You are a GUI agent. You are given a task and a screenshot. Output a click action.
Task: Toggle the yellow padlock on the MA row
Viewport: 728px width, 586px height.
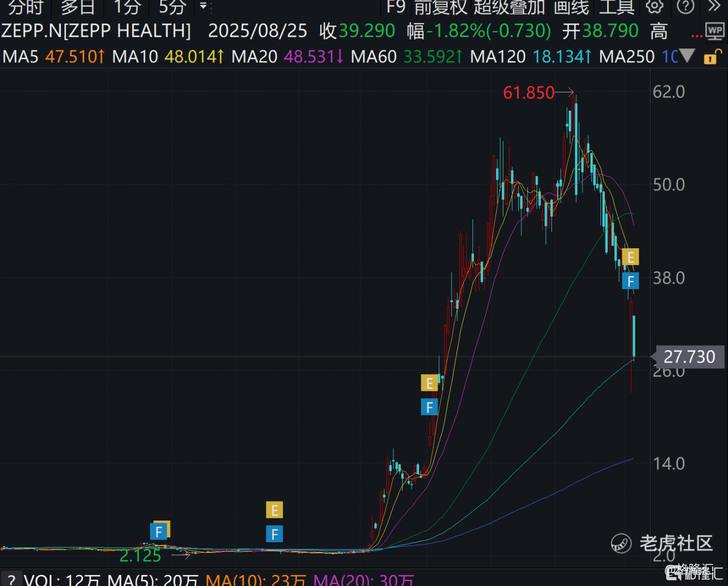[x=713, y=56]
